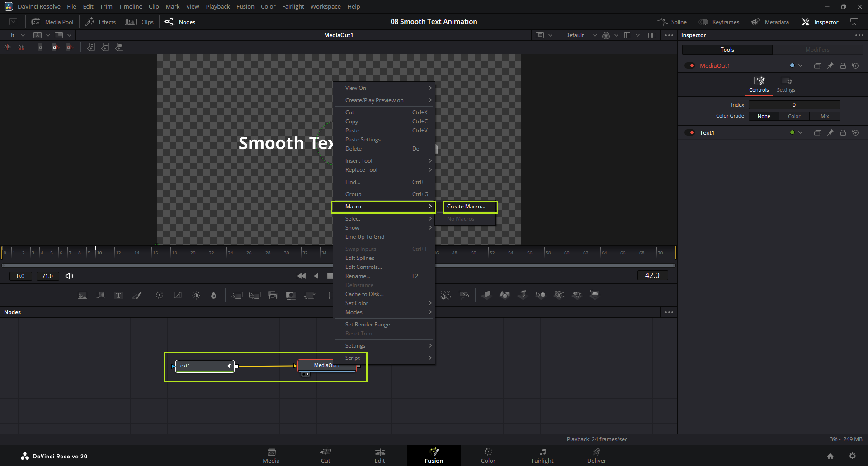Pin the MediaOut1 node in Inspector
The image size is (868, 466).
830,66
